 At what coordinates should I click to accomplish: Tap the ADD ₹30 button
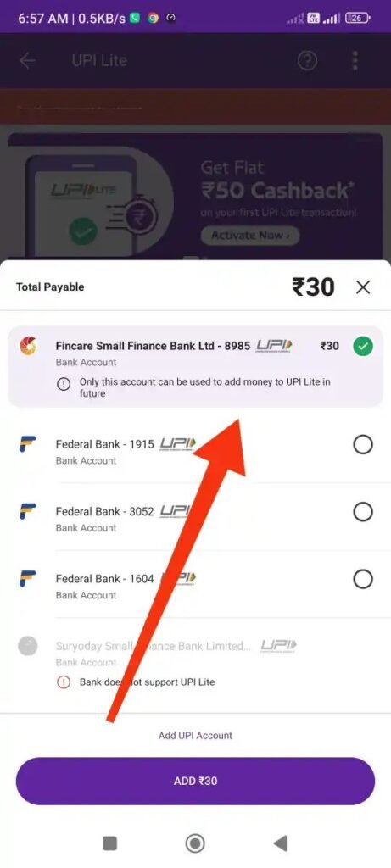click(195, 781)
